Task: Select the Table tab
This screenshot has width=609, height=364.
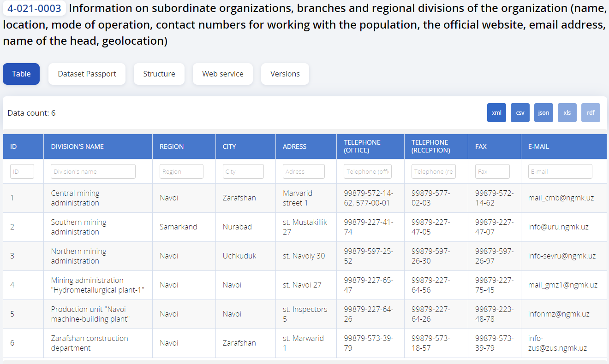Action: [x=21, y=74]
